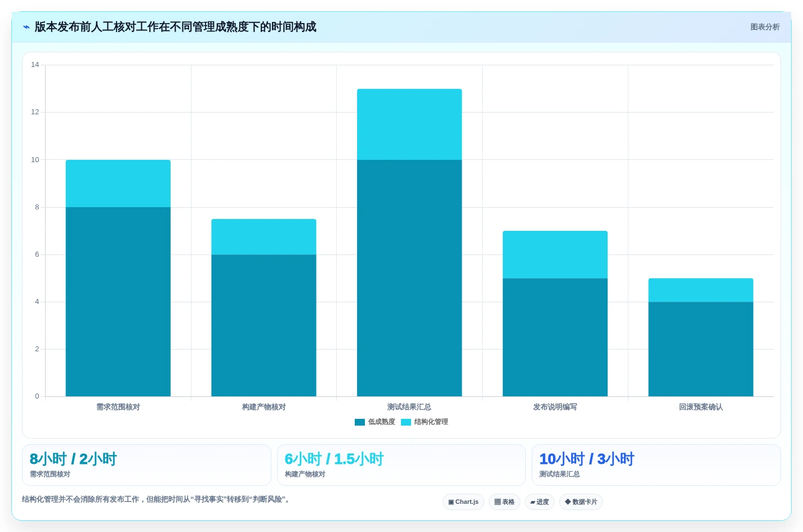
Task: Open the 8小时 / 2小时 data card
Action: tap(146, 465)
